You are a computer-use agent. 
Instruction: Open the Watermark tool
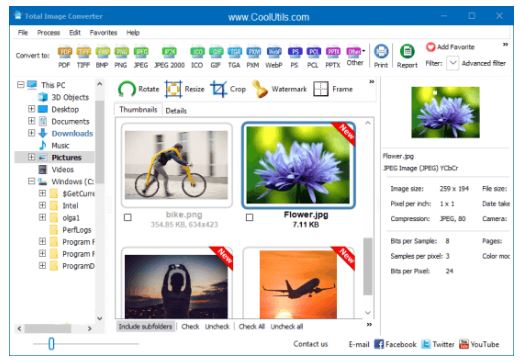tap(279, 89)
